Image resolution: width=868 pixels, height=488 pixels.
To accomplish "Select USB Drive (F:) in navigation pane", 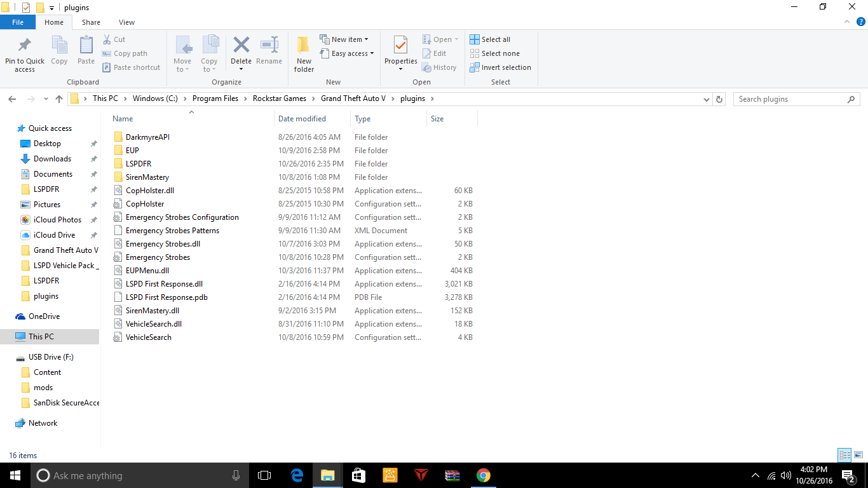I will coord(51,357).
